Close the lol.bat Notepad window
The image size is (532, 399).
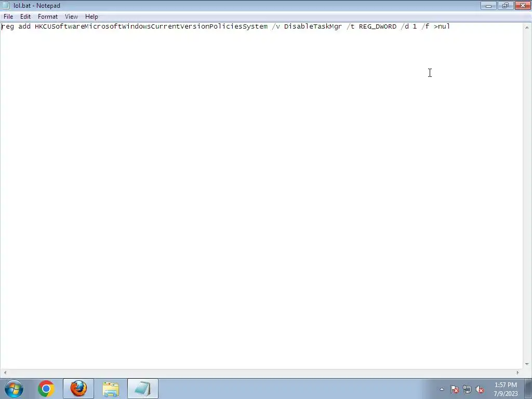523,5
